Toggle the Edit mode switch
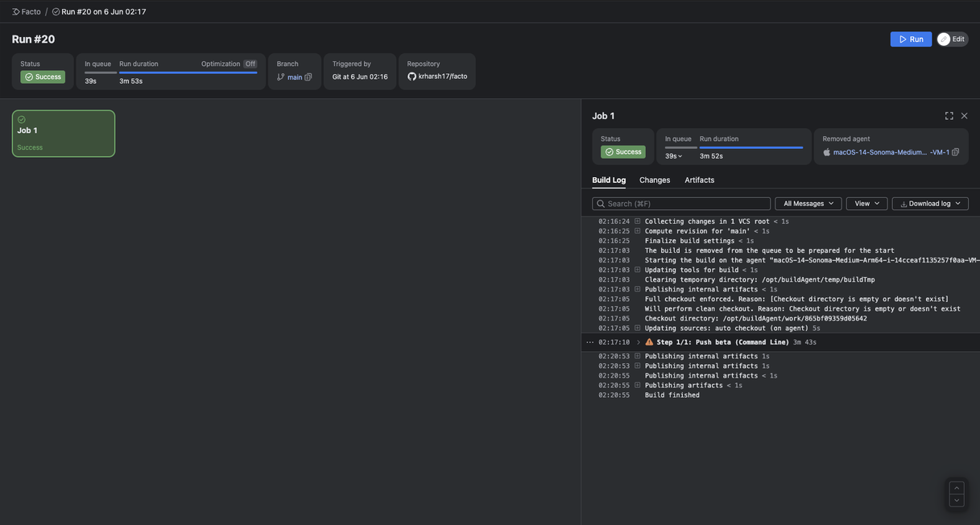 (x=952, y=39)
